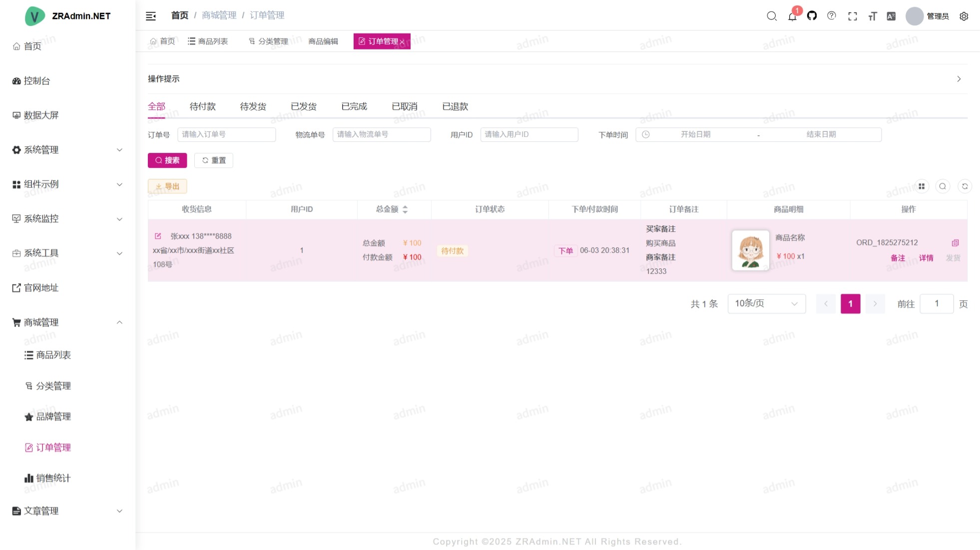Open the font size icon
The width and height of the screenshot is (980, 550).
pyautogui.click(x=872, y=16)
